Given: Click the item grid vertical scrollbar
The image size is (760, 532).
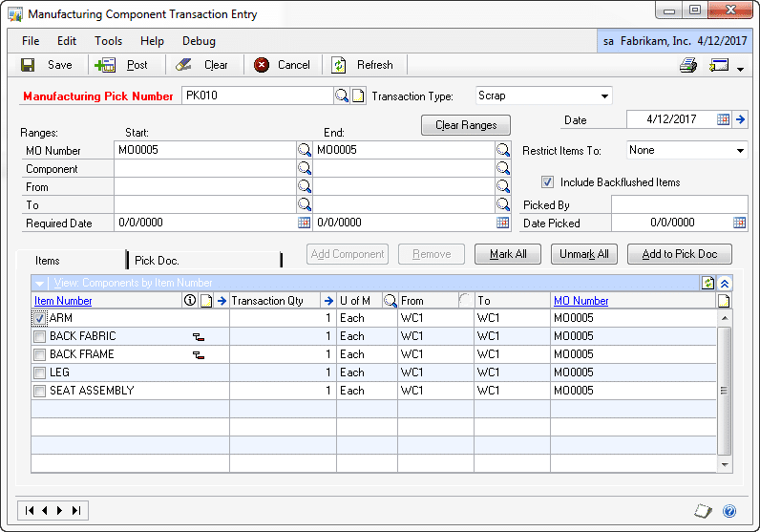Looking at the screenshot, I should [x=724, y=390].
